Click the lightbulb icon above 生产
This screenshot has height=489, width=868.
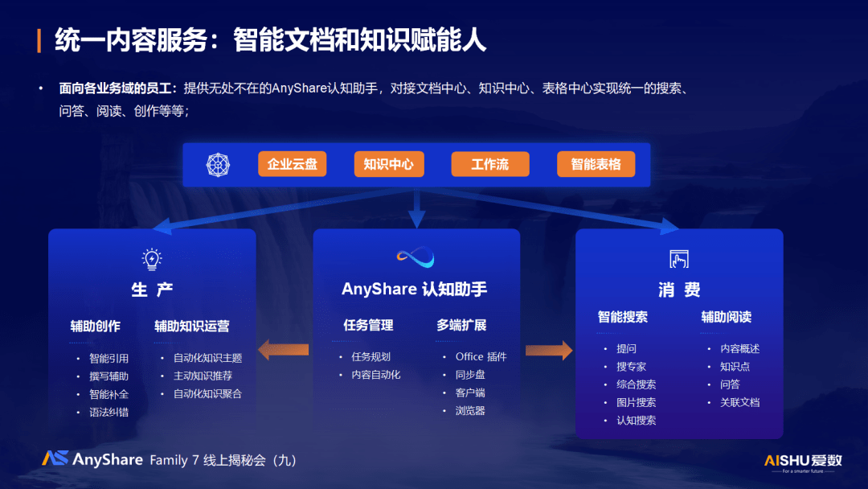point(152,259)
